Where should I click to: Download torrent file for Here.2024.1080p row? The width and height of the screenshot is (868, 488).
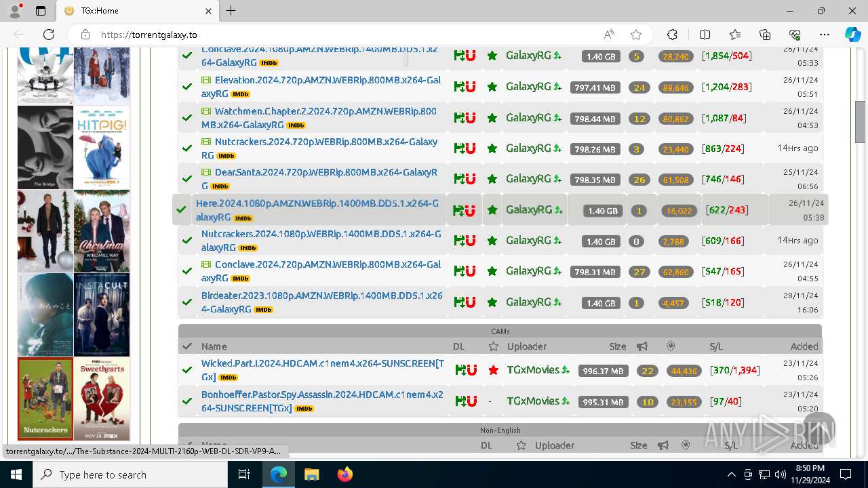point(458,210)
